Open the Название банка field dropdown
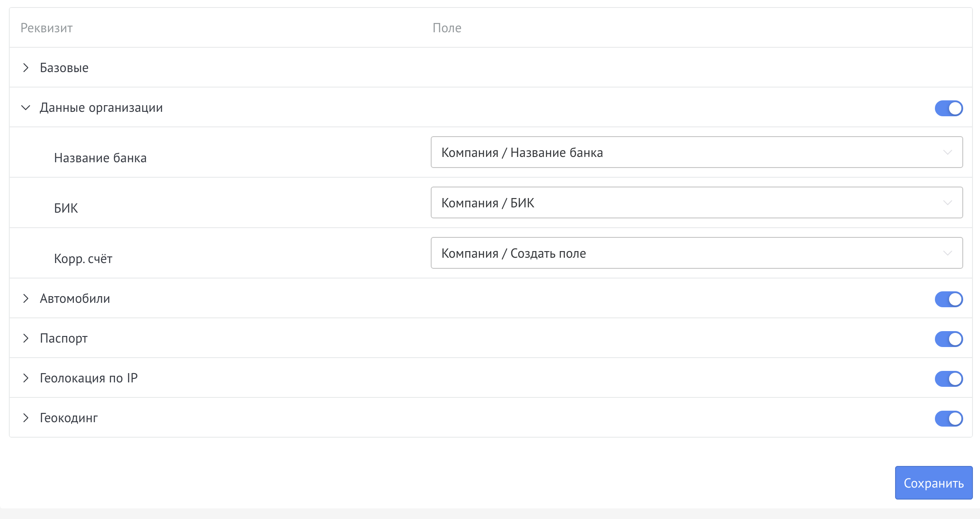 [697, 152]
